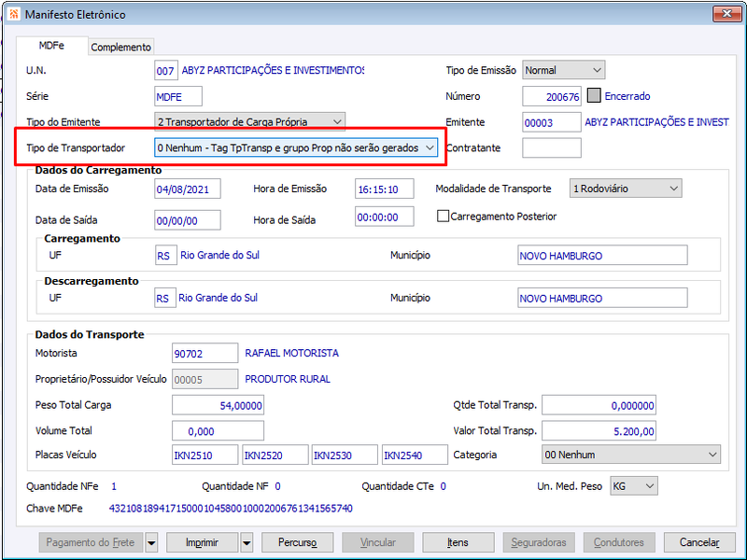Click the vehicle plate field IKN2520
This screenshot has width=747, height=560.
pyautogui.click(x=275, y=455)
